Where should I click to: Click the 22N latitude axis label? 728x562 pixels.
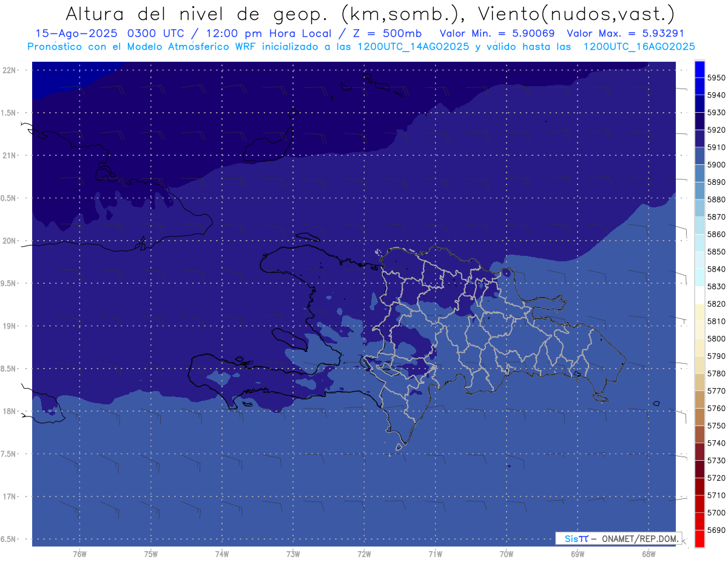click(10, 70)
